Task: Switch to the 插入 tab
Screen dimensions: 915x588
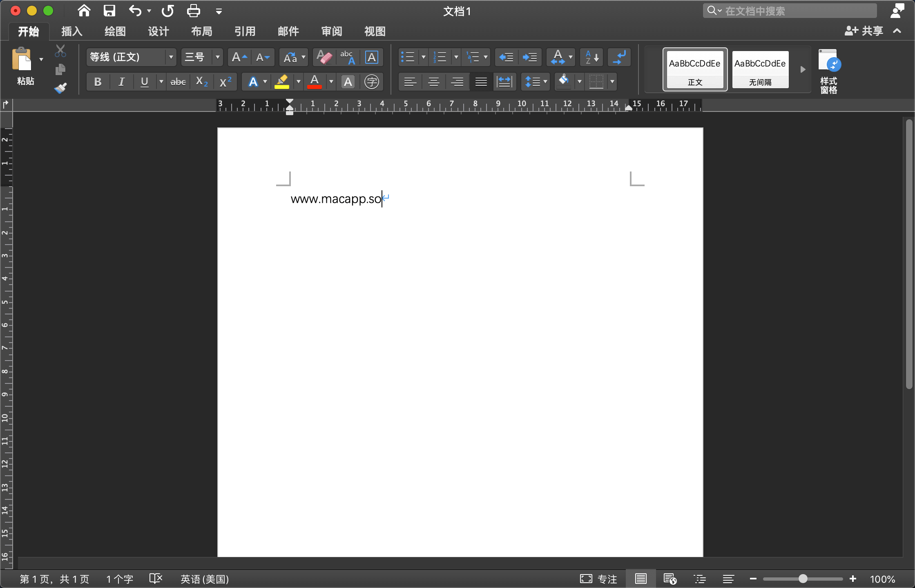Action: (72, 31)
